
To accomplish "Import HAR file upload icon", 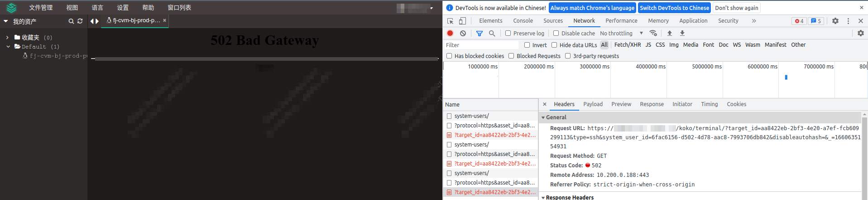I will [x=670, y=33].
